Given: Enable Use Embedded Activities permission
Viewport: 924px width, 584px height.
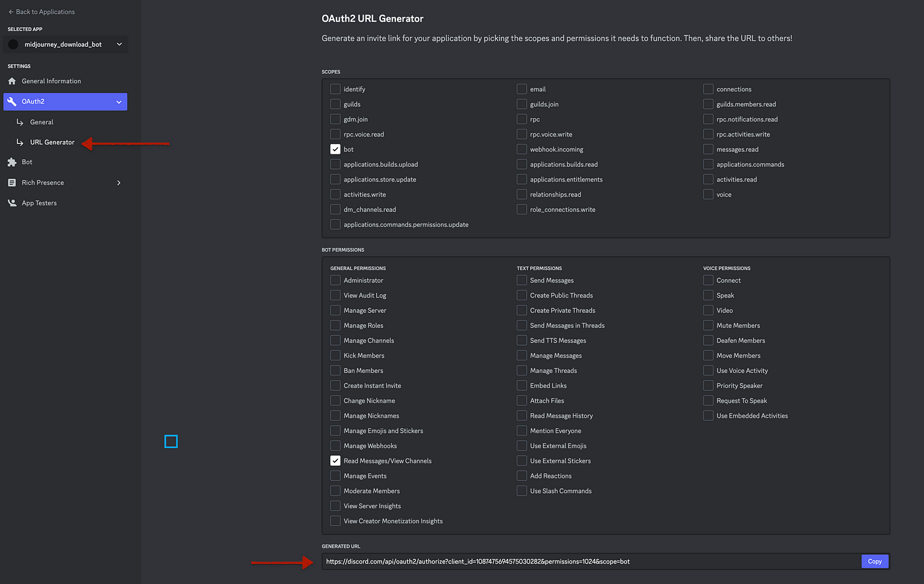Looking at the screenshot, I should coord(708,416).
